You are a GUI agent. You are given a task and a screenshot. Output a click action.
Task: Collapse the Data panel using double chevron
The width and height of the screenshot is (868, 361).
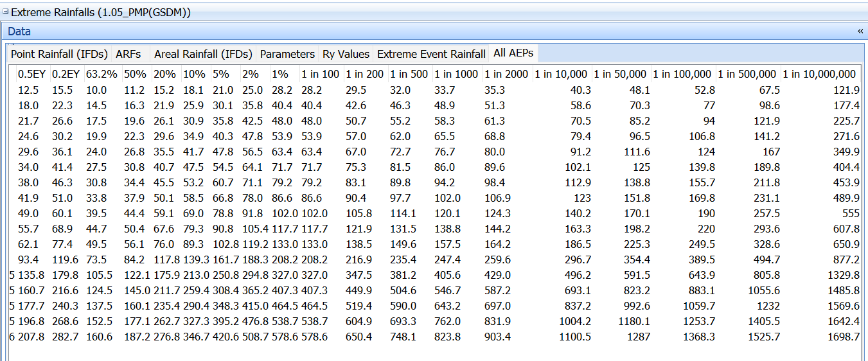coord(860,31)
